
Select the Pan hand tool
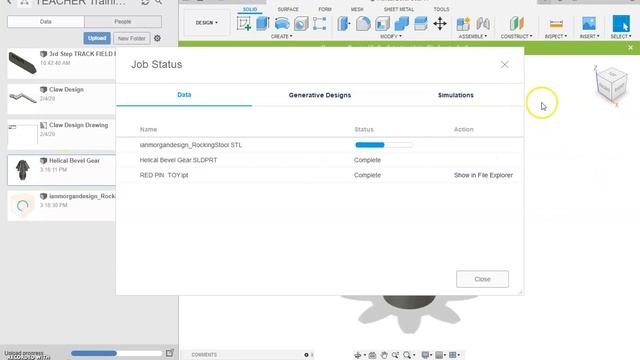(384, 355)
